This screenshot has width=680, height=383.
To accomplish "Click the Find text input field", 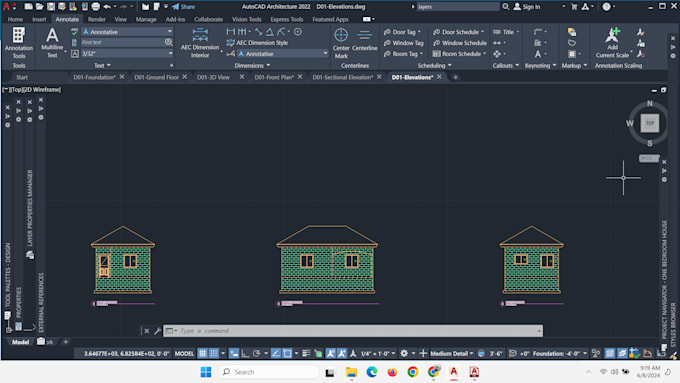I will (x=123, y=43).
